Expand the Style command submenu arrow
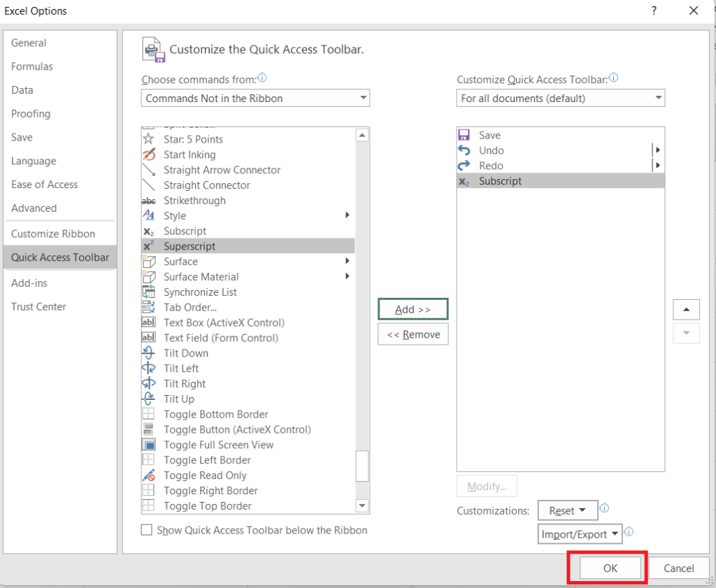 [x=348, y=216]
